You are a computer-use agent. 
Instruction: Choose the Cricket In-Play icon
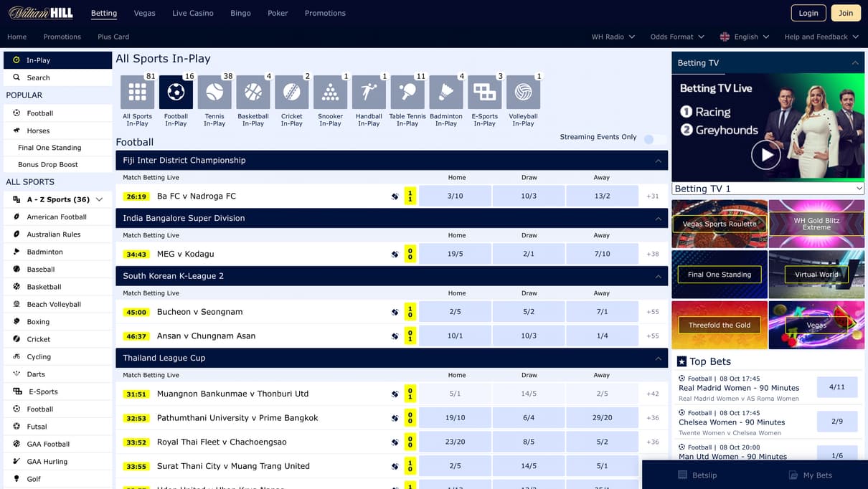coord(291,93)
